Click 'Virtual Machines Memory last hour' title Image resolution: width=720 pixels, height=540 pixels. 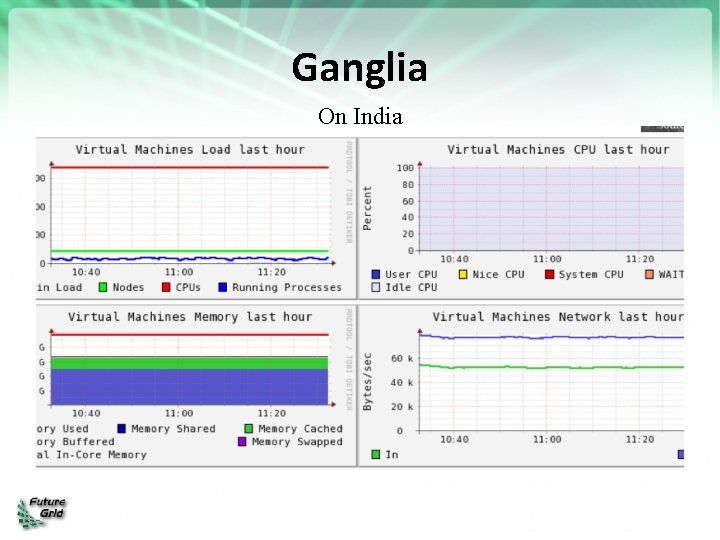[x=190, y=317]
